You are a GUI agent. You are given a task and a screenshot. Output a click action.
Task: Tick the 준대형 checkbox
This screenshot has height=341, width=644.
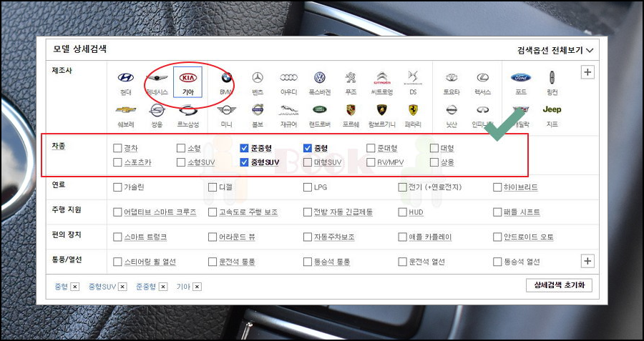(x=371, y=148)
